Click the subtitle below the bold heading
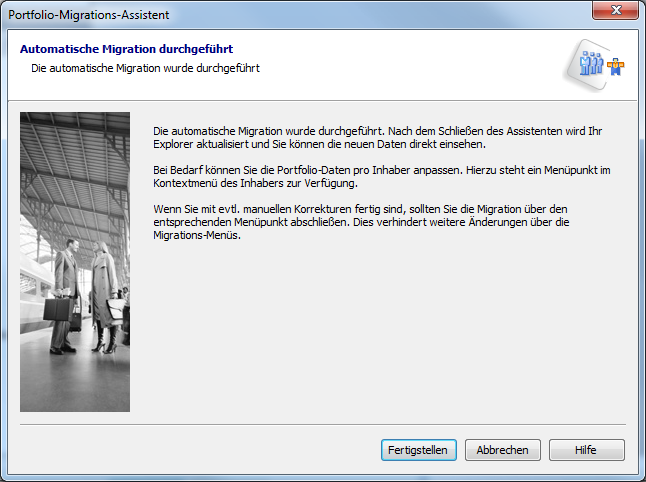The width and height of the screenshot is (646, 482). click(x=145, y=68)
